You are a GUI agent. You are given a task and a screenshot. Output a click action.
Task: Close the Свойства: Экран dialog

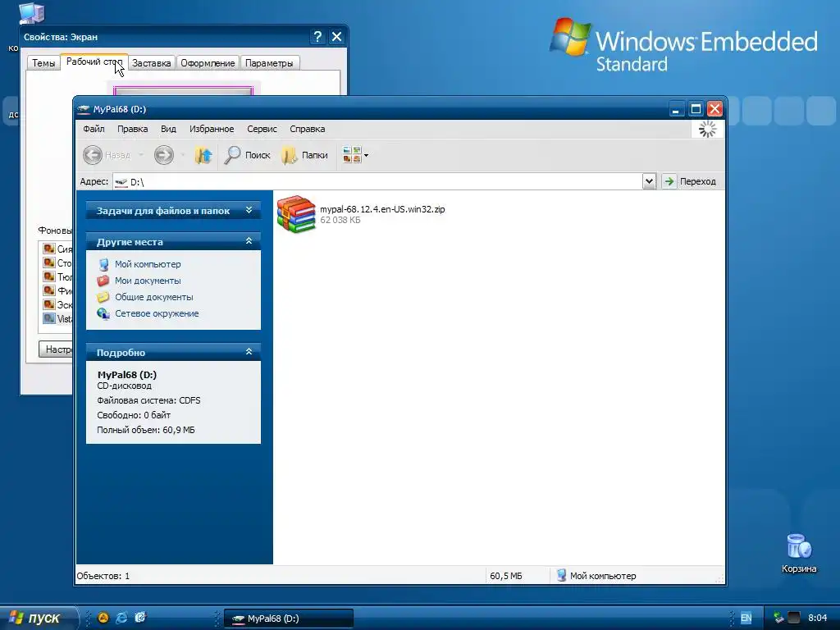pyautogui.click(x=336, y=36)
